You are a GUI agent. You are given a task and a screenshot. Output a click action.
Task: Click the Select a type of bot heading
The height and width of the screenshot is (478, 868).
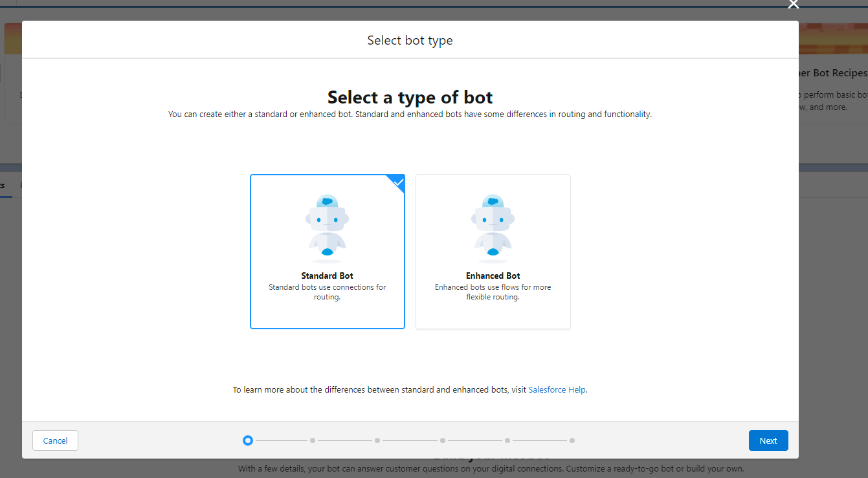pos(410,97)
